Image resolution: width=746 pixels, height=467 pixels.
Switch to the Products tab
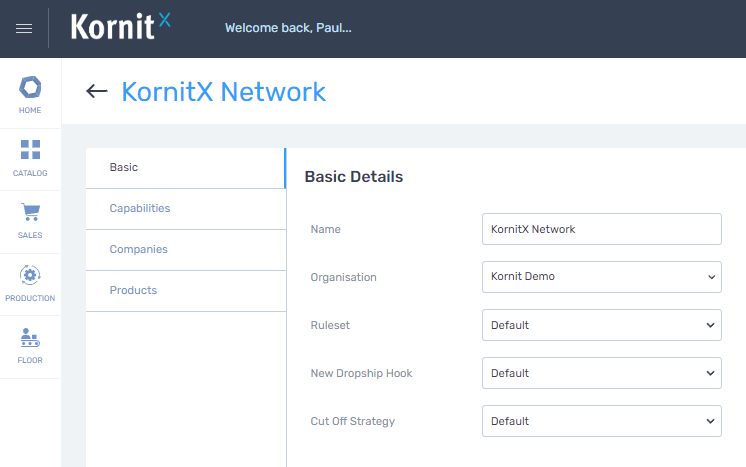(186, 291)
